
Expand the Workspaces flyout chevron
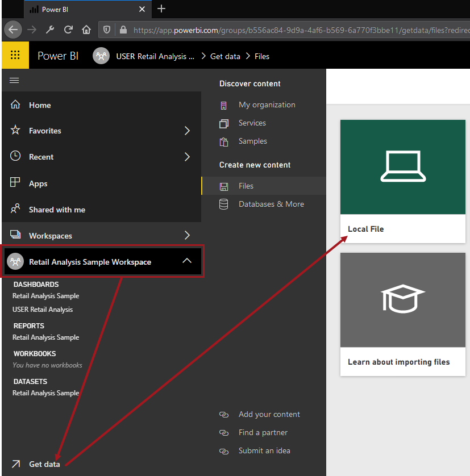(x=187, y=235)
